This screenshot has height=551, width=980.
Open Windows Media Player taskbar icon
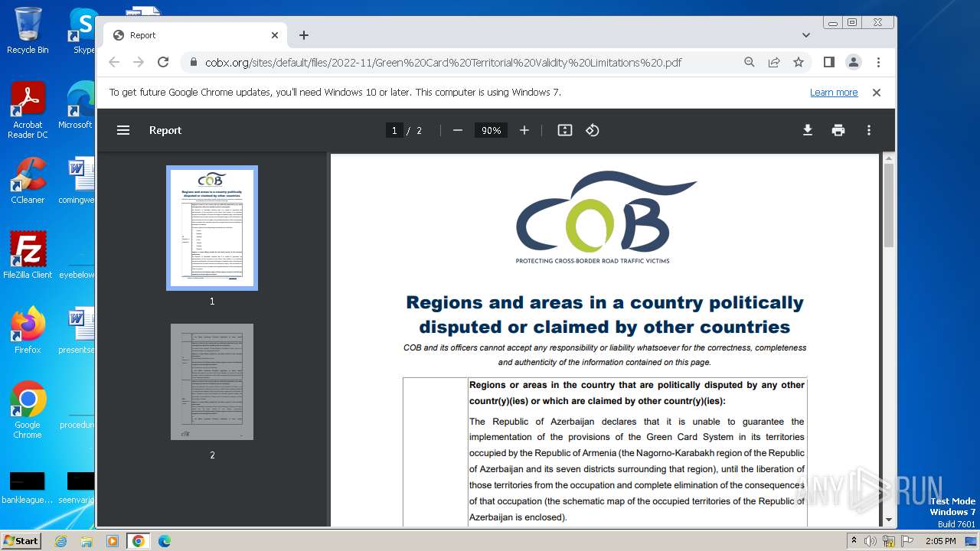tap(113, 541)
